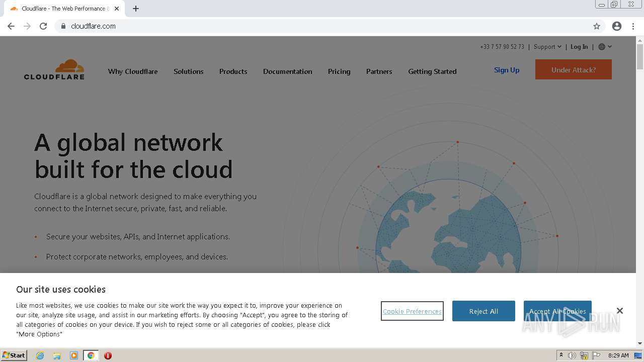Reload the Cloudflare page
Screen dimensions: 644x362
[x=43, y=26]
